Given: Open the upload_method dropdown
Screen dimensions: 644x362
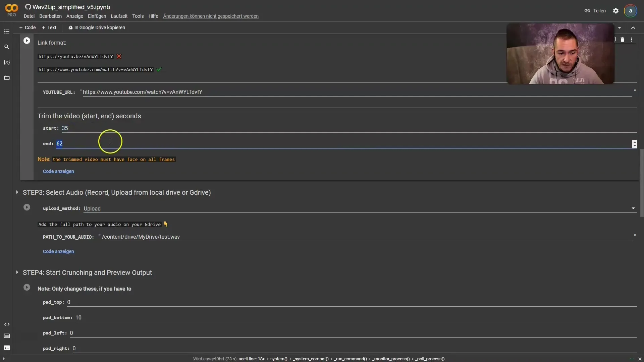Looking at the screenshot, I should (x=360, y=208).
